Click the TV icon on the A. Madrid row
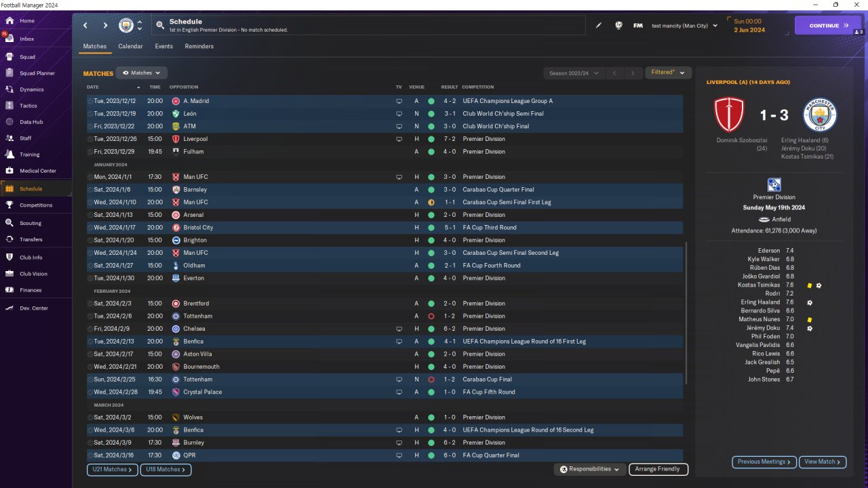868x488 pixels. (399, 101)
